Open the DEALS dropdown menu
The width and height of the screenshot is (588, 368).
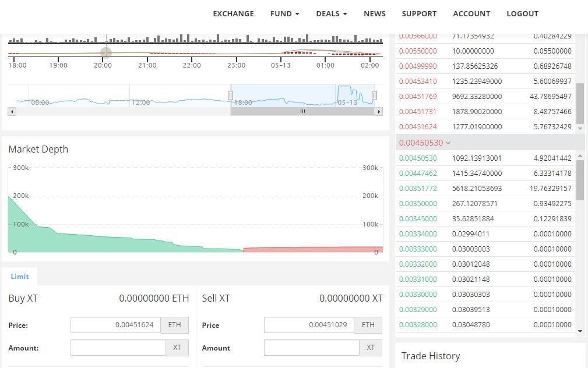(332, 13)
